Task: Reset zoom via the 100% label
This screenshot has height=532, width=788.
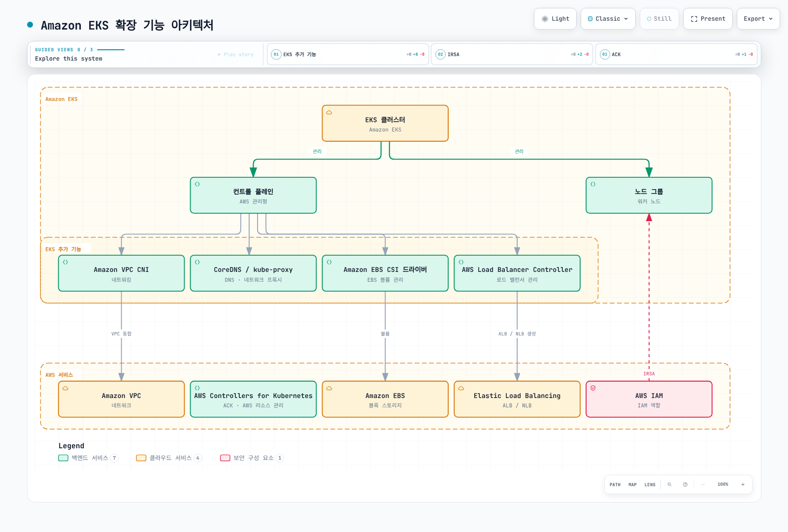Action: click(722, 485)
